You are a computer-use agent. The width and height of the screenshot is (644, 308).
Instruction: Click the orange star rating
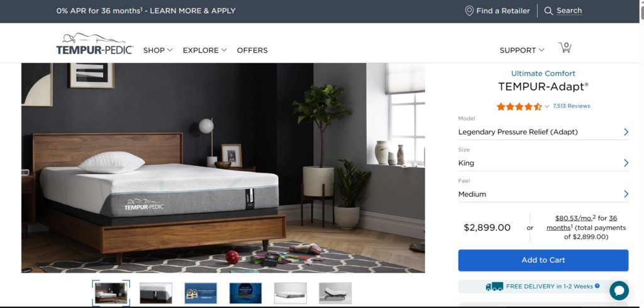[x=519, y=107]
